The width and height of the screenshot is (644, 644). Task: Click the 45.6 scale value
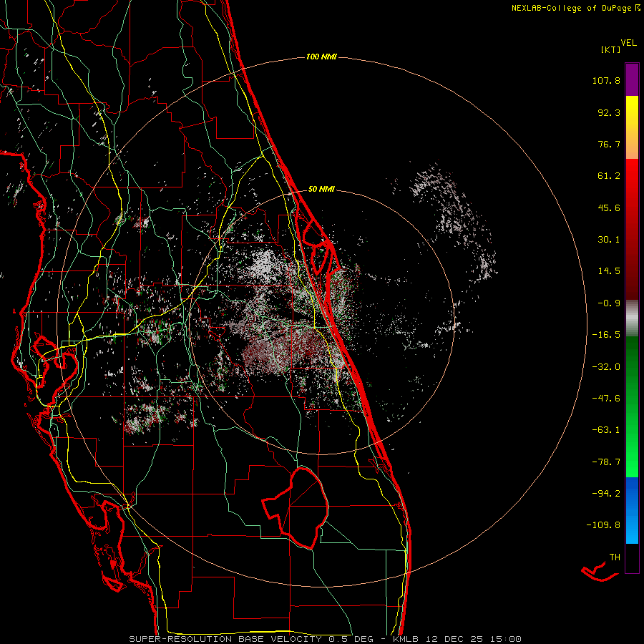pyautogui.click(x=609, y=208)
